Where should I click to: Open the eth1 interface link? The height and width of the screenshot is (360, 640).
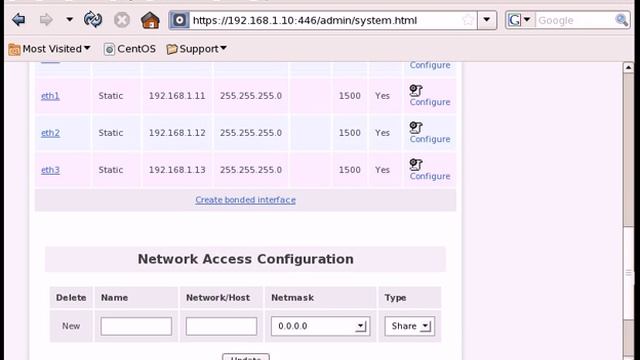point(50,96)
